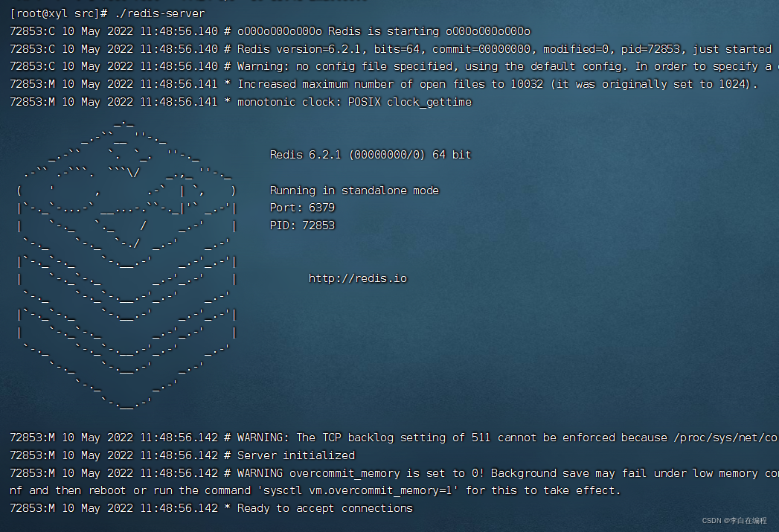Viewport: 779px width, 532px height.
Task: Click the 'Ready to accept connections' line
Action: click(211, 508)
